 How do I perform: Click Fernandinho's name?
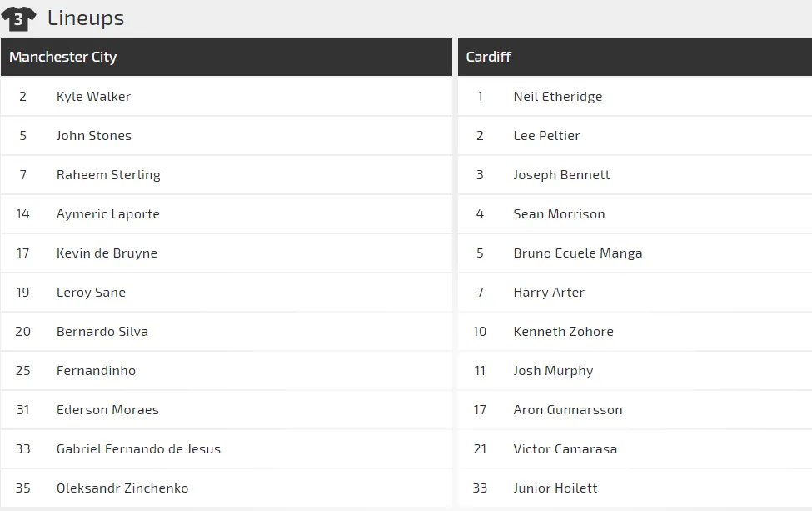coord(96,371)
